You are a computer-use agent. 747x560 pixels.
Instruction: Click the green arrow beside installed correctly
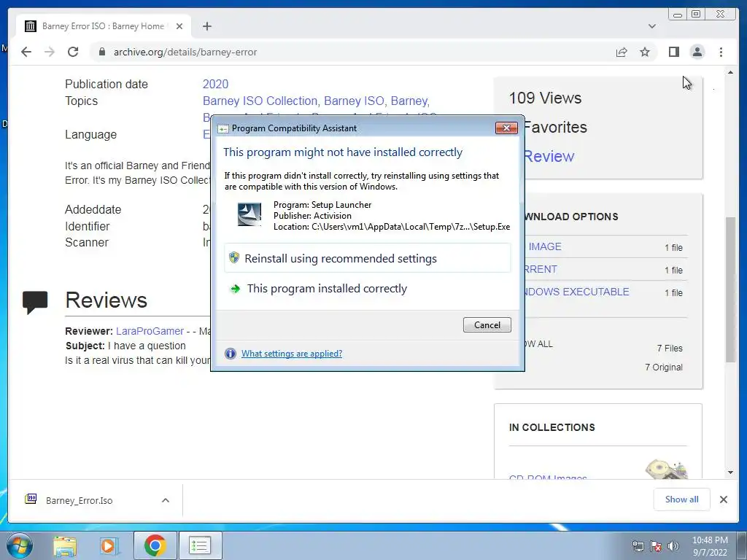(x=236, y=289)
